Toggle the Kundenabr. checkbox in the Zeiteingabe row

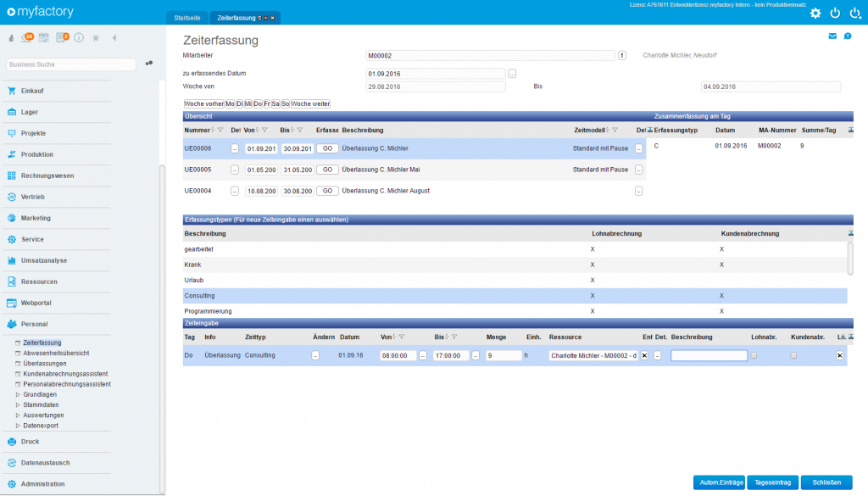(x=793, y=355)
